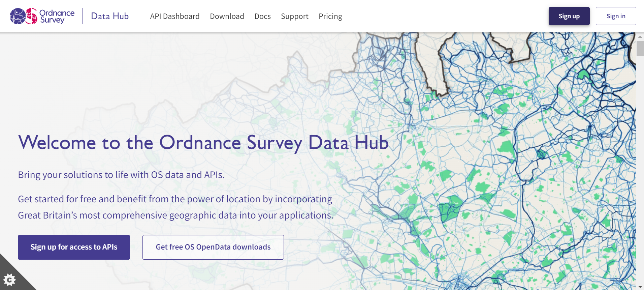Image resolution: width=644 pixels, height=290 pixels.
Task: Click the vertical scrollbar thumb
Action: pos(640,48)
